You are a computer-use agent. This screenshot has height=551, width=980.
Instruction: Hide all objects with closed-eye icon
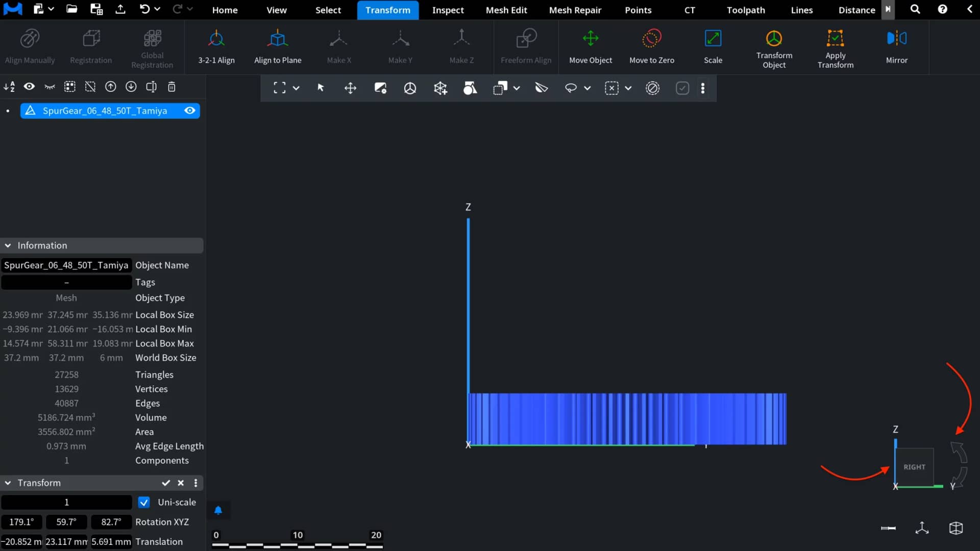[x=50, y=87]
